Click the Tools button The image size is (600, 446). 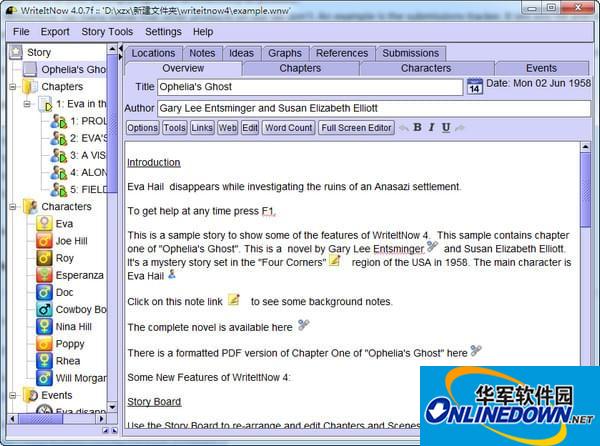point(175,128)
